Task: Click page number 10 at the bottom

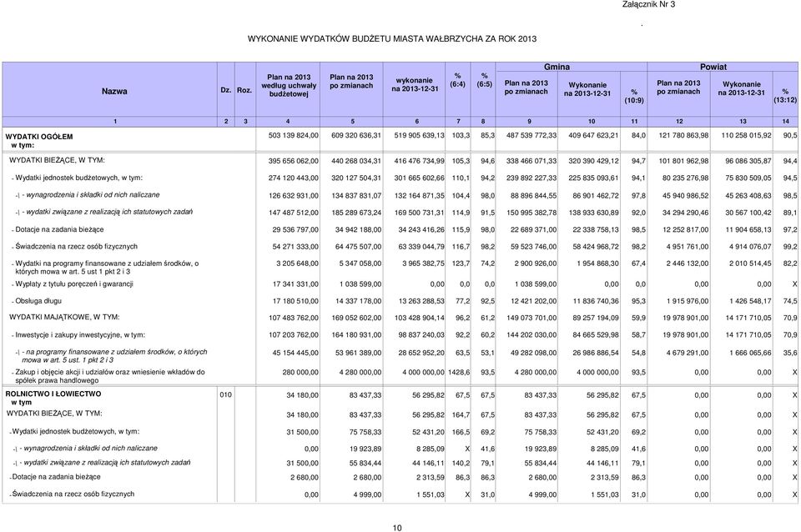Action: tap(397, 528)
